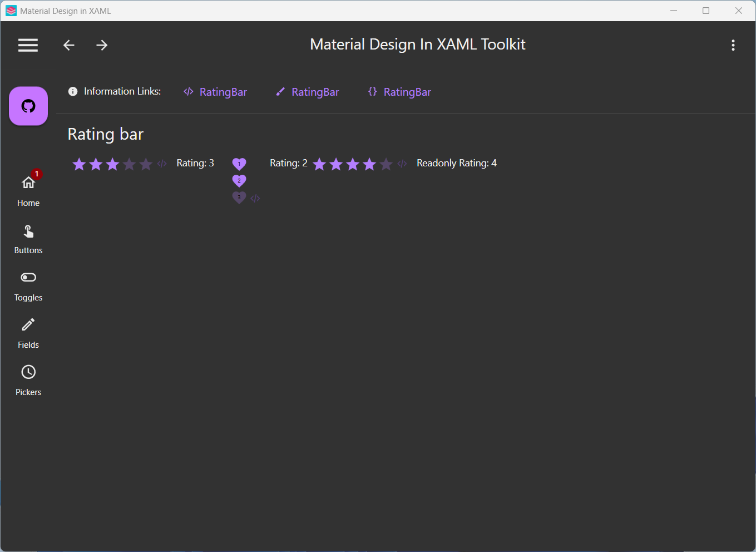756x552 pixels.
Task: Open the three-dot overflow menu
Action: [733, 45]
